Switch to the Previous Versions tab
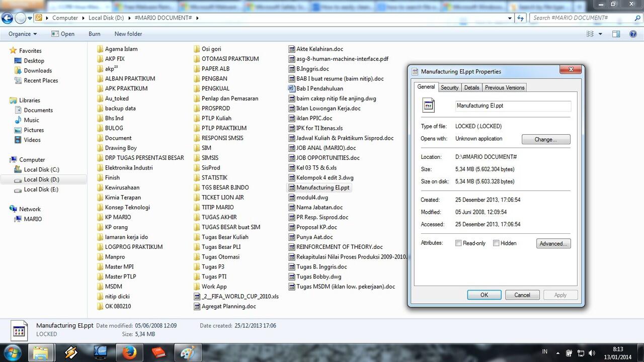644x362 pixels. tap(504, 87)
